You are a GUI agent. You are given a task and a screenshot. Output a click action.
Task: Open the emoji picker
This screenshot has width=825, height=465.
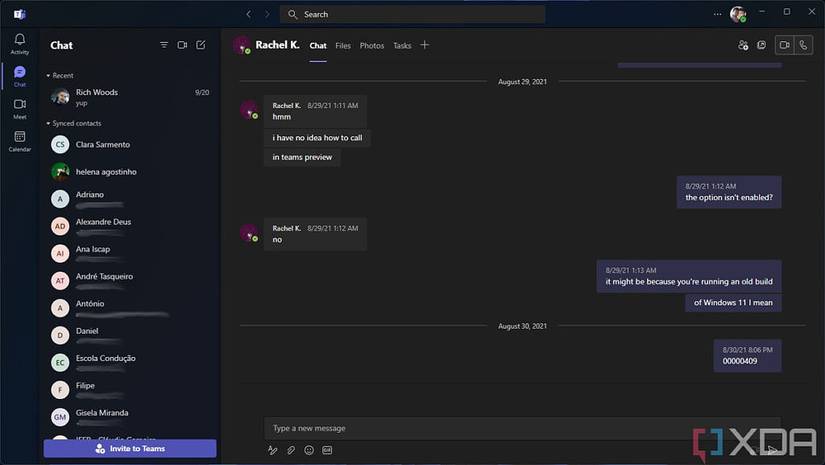click(309, 450)
